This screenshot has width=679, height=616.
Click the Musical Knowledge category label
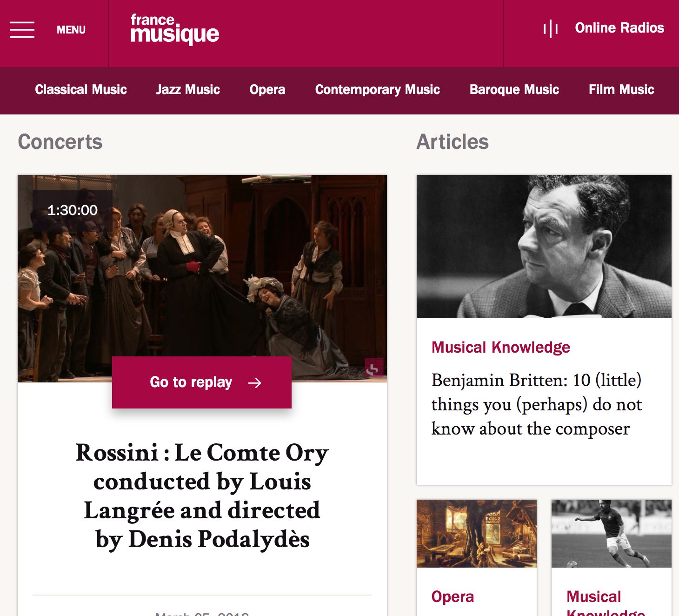pos(500,348)
